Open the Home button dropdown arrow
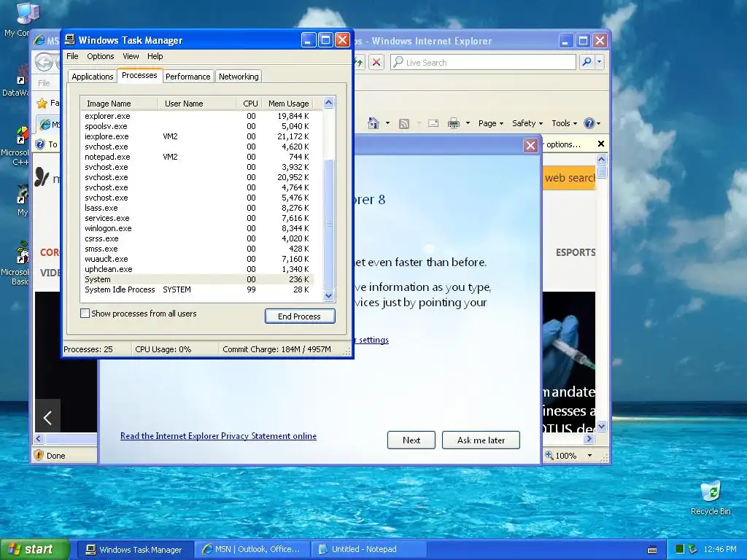 point(387,123)
